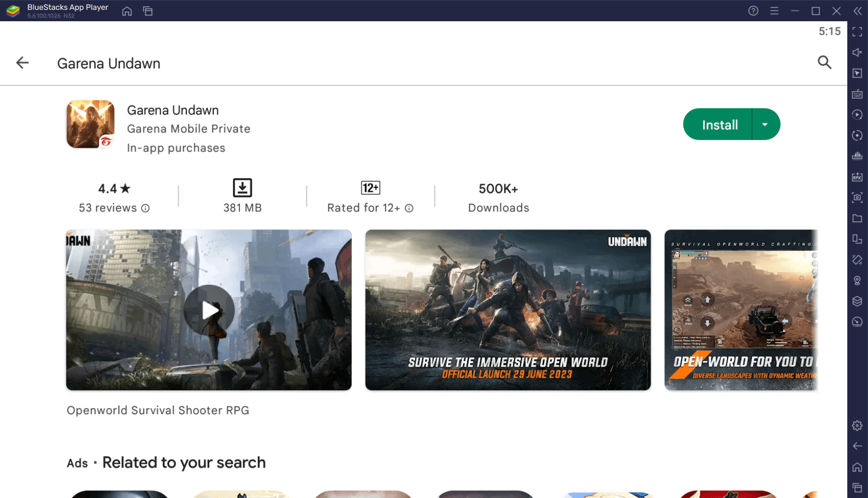Click the Android back arrow in sidebar

857,447
